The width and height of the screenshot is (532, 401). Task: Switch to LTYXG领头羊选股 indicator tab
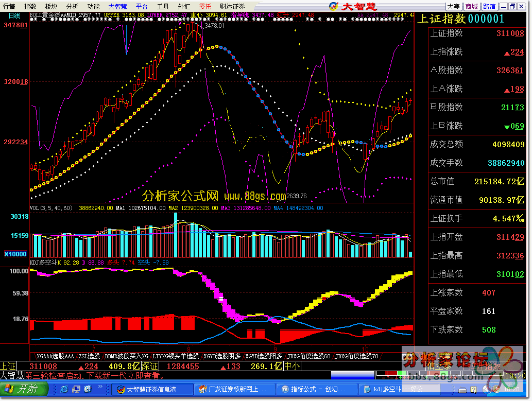coord(176,356)
